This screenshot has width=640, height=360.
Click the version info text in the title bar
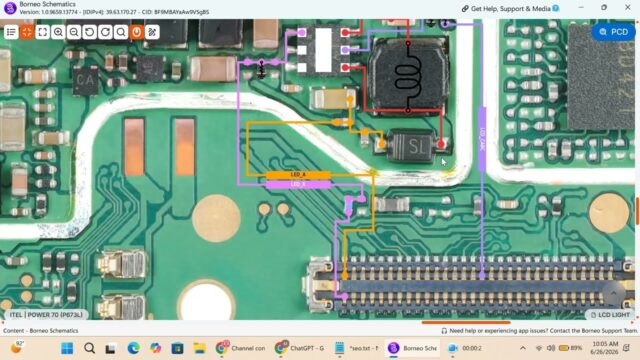[114, 12]
